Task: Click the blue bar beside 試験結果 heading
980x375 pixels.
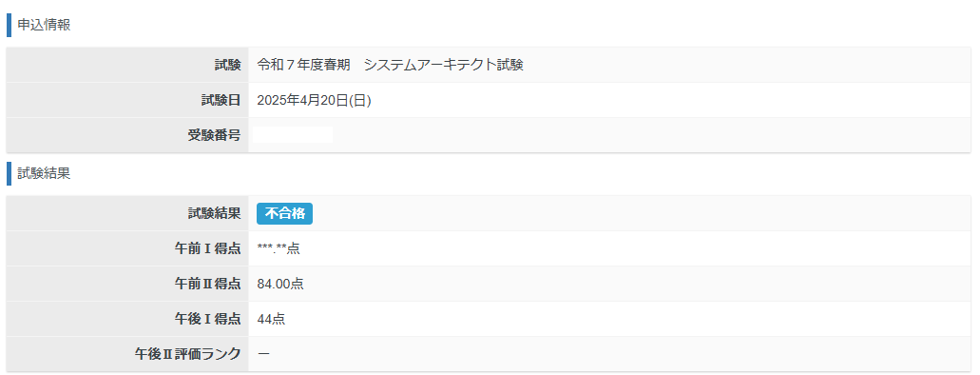Action: [9, 173]
